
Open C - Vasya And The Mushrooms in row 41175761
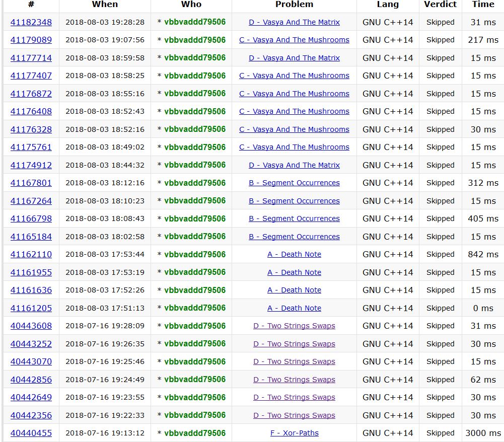(294, 147)
